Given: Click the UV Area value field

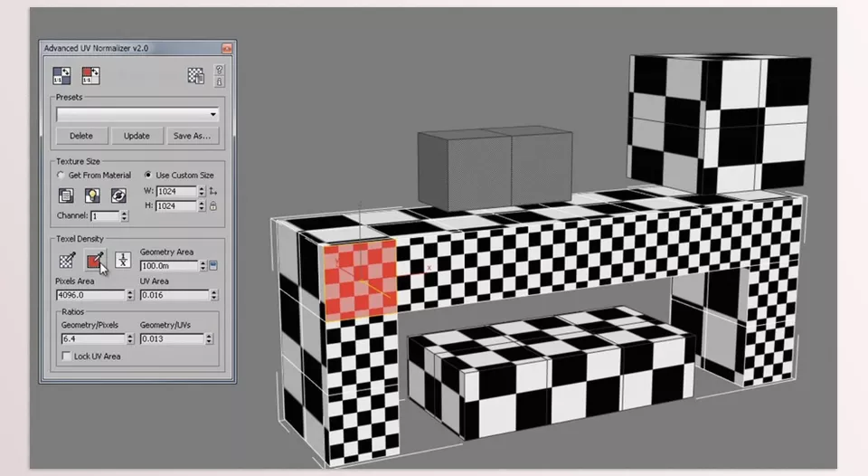Looking at the screenshot, I should pyautogui.click(x=175, y=295).
